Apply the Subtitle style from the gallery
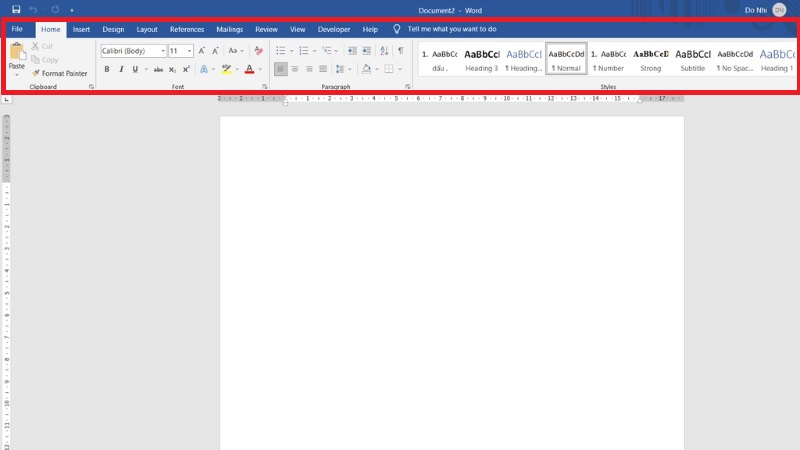Image resolution: width=800 pixels, height=450 pixels. pyautogui.click(x=692, y=60)
